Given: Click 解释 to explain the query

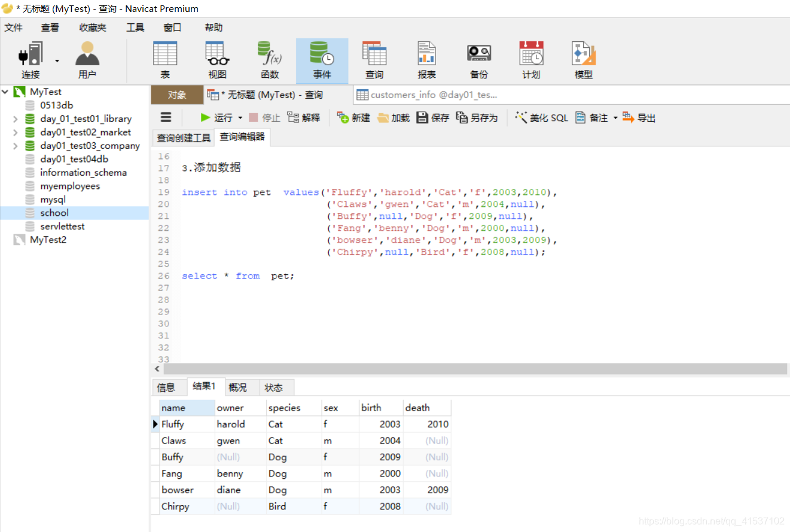Looking at the screenshot, I should pos(304,118).
